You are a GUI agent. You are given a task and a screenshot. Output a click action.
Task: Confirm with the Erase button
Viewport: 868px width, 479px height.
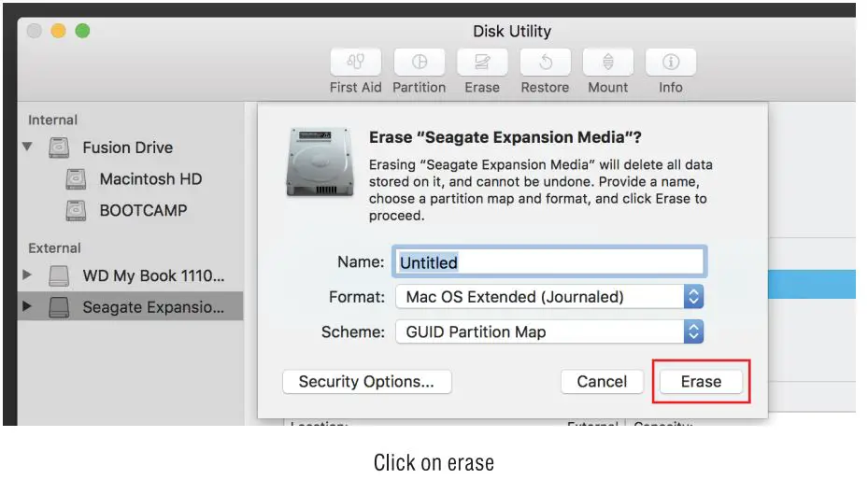pos(701,381)
